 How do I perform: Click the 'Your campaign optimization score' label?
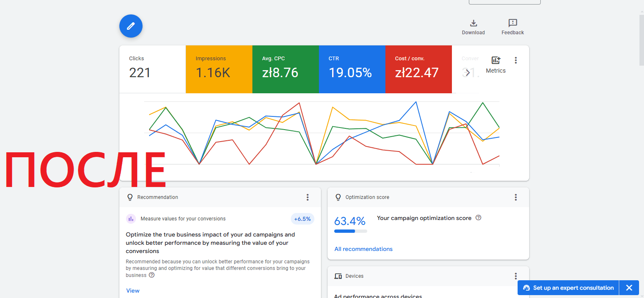point(424,218)
